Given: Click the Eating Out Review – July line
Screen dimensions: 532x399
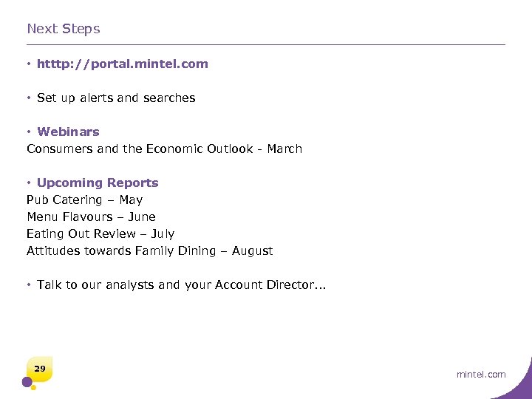Looking at the screenshot, I should click(x=100, y=233).
